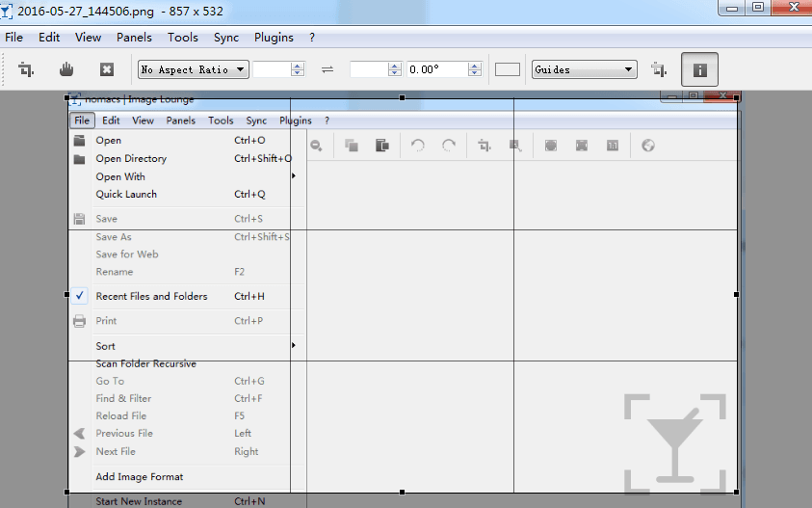Click the crop background color swatch
The image size is (812, 508).
pyautogui.click(x=508, y=69)
